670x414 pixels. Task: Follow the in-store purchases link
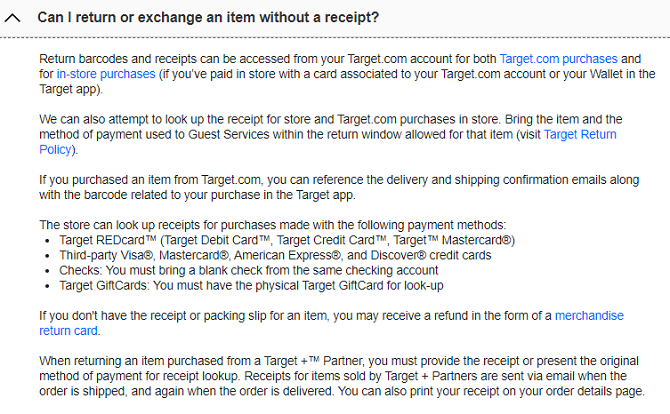point(106,74)
